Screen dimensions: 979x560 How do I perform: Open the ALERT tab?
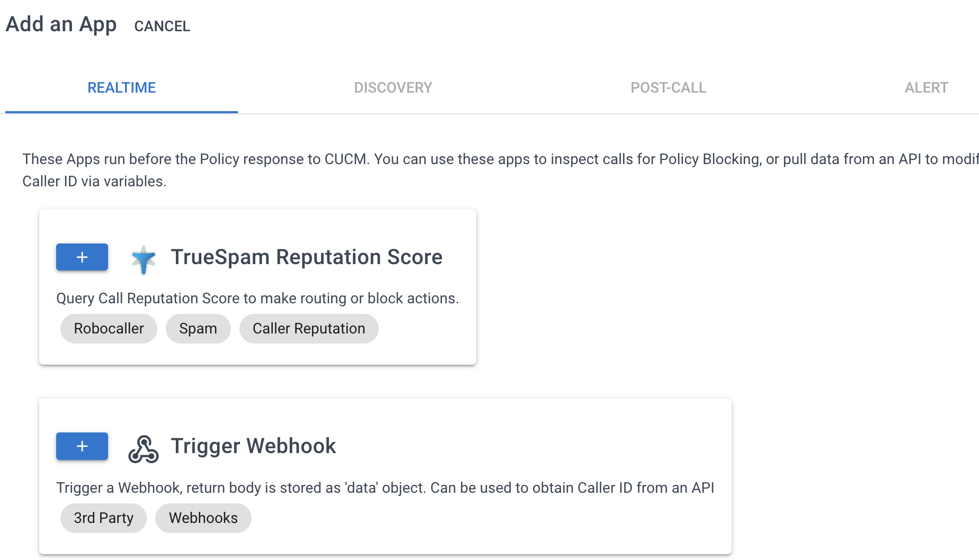pos(926,87)
